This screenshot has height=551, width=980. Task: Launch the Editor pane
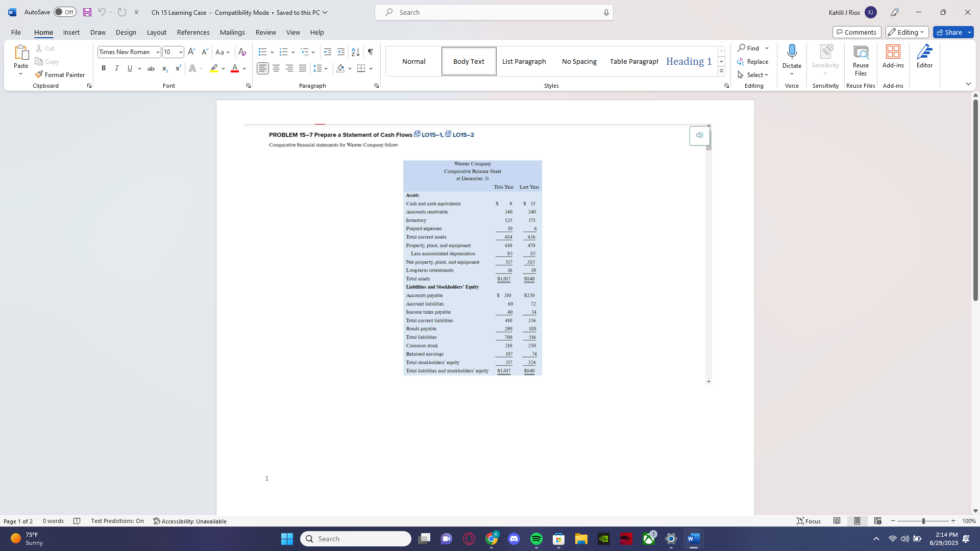(x=924, y=58)
